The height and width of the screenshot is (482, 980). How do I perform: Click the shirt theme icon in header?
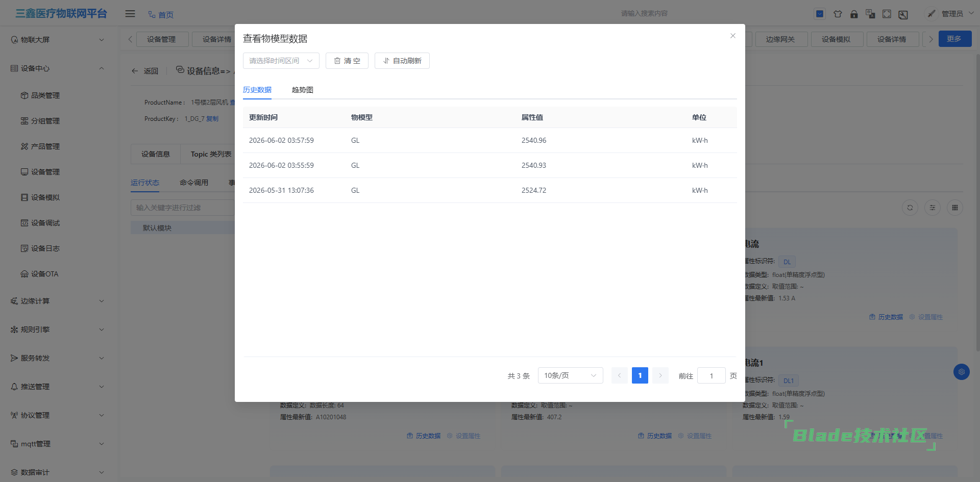click(x=838, y=14)
